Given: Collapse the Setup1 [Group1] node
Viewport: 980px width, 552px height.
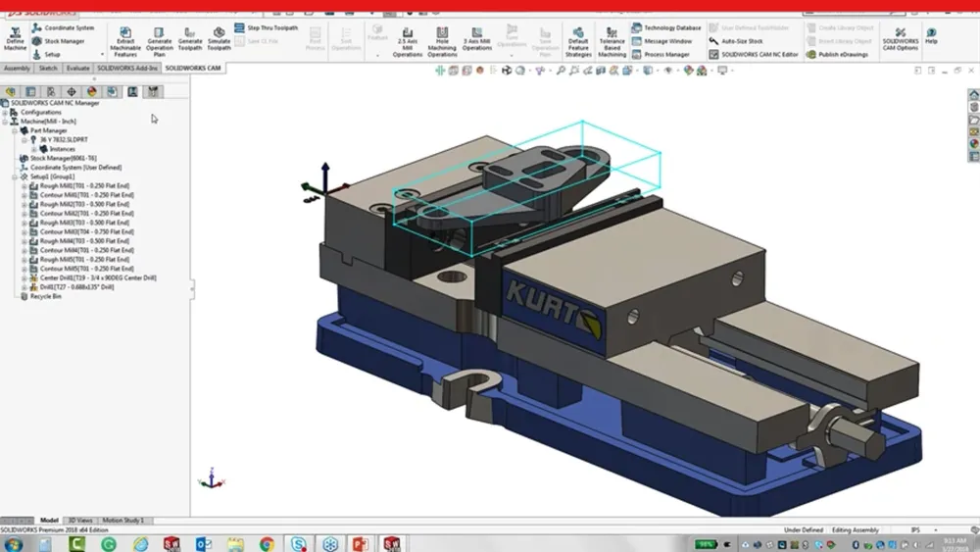Looking at the screenshot, I should coord(15,176).
